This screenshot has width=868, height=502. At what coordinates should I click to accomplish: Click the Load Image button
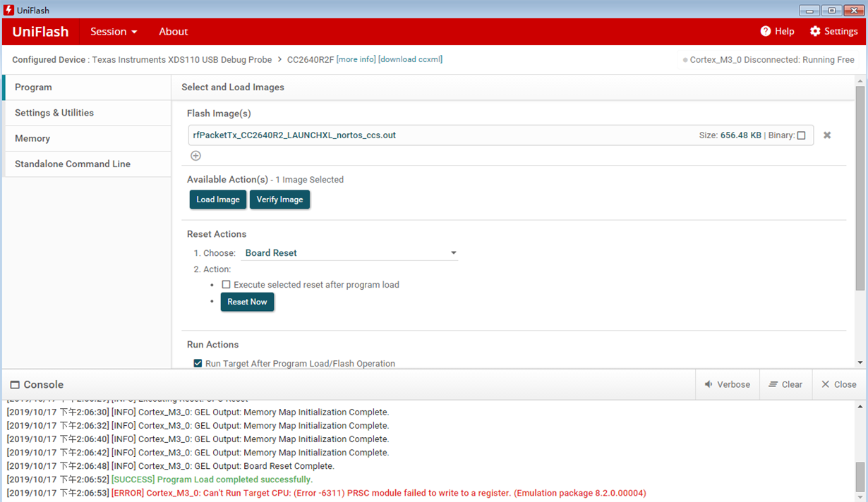[218, 200]
